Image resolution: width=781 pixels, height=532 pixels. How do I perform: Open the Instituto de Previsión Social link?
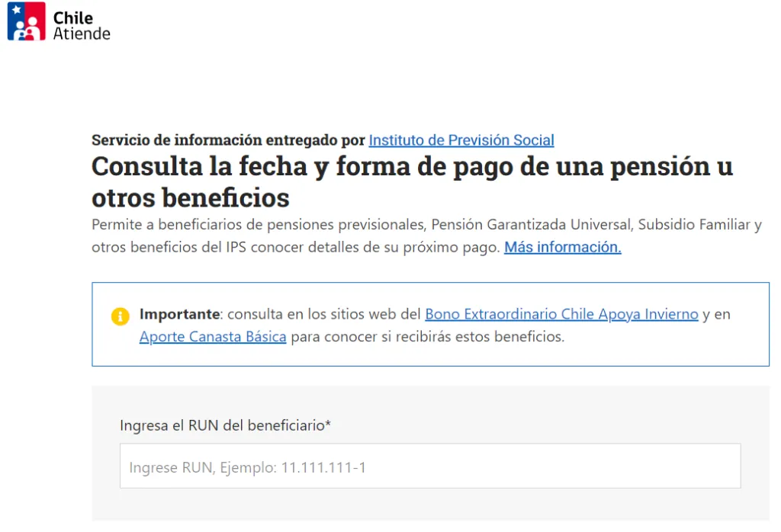[x=461, y=140]
